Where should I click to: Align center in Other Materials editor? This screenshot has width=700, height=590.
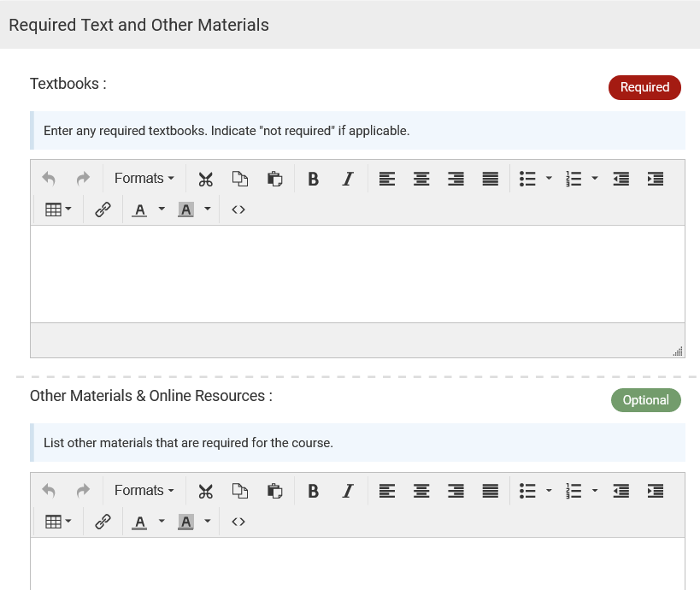[x=421, y=491]
